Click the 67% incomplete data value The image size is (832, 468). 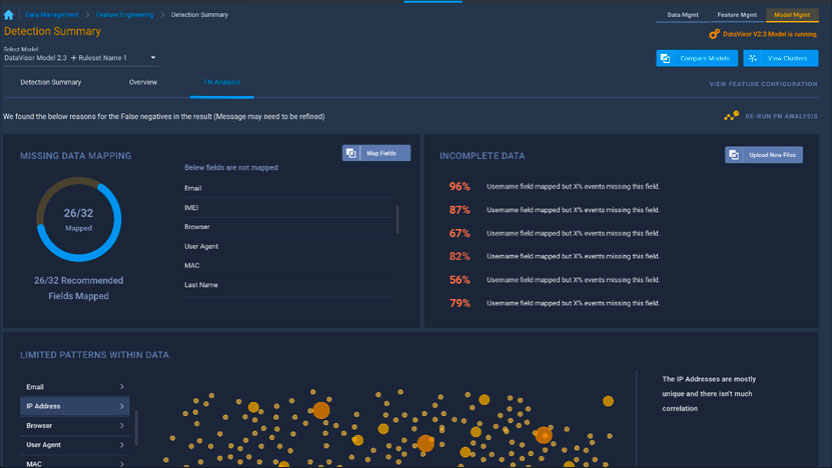(x=460, y=233)
